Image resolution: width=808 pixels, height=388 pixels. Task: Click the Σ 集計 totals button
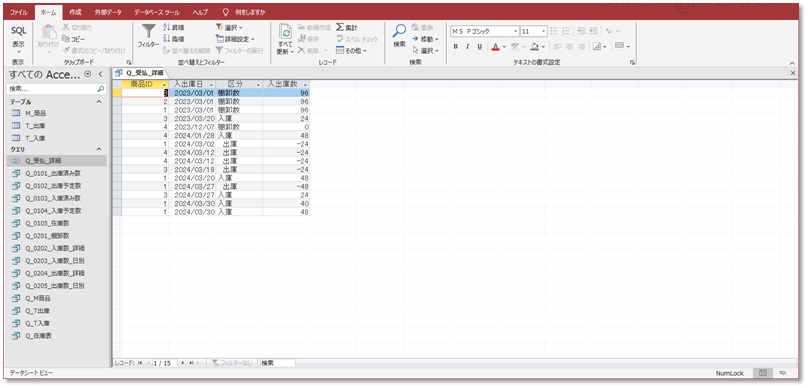click(x=346, y=27)
